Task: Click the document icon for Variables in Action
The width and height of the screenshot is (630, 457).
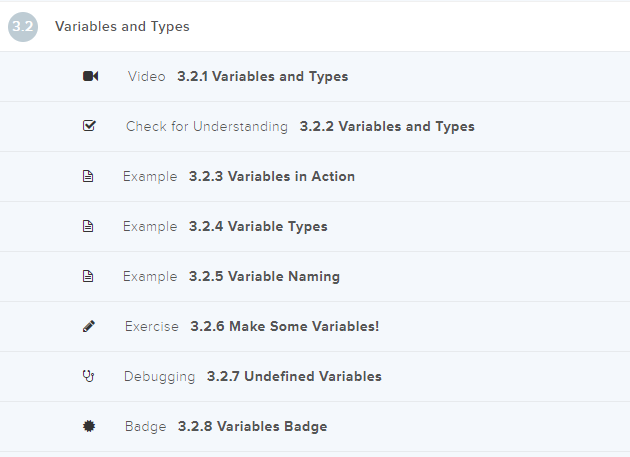Action: 88,176
